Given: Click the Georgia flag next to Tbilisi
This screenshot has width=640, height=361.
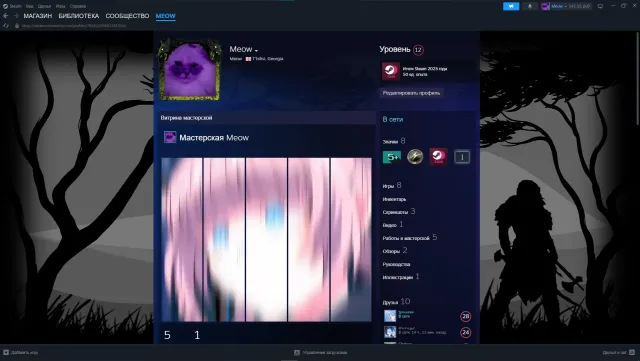Looking at the screenshot, I should coord(248,59).
